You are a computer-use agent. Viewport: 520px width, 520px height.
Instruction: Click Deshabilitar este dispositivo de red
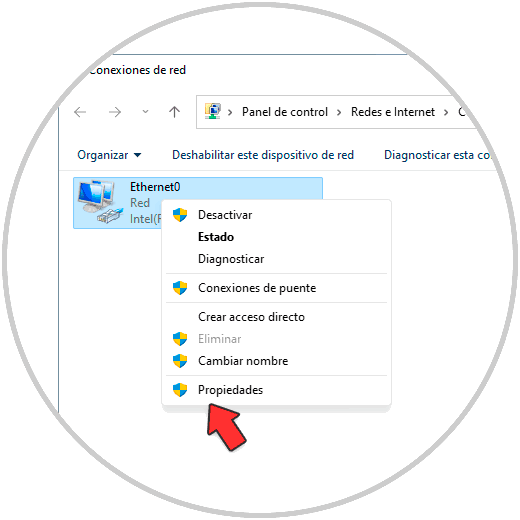click(x=263, y=155)
